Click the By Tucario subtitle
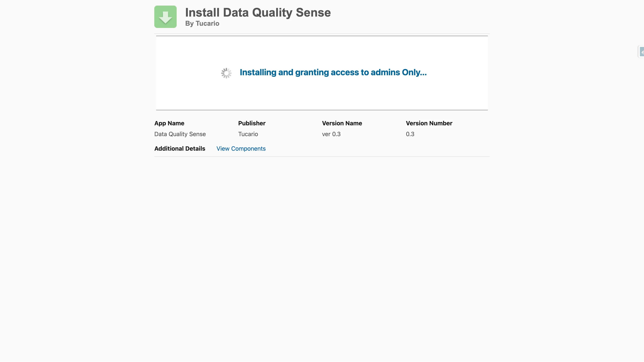644x362 pixels. (x=202, y=23)
